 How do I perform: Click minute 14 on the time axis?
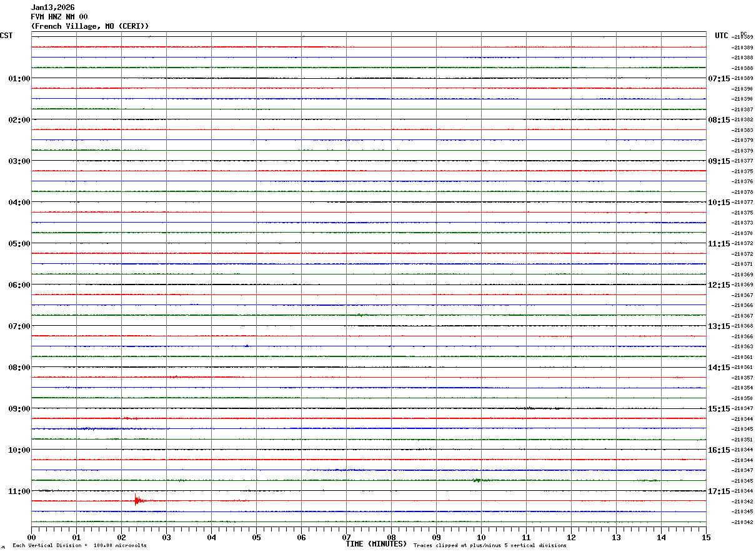coord(661,537)
